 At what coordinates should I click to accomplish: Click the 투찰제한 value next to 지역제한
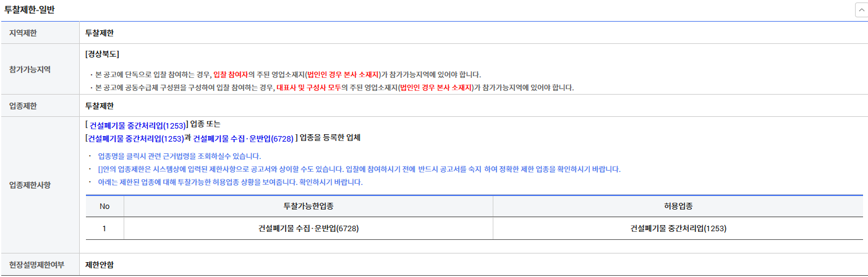pyautogui.click(x=100, y=33)
